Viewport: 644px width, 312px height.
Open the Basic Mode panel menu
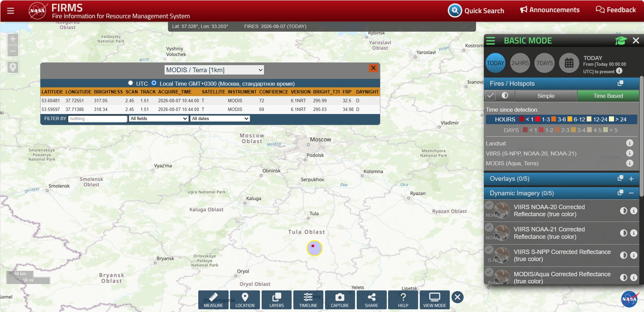click(x=491, y=41)
